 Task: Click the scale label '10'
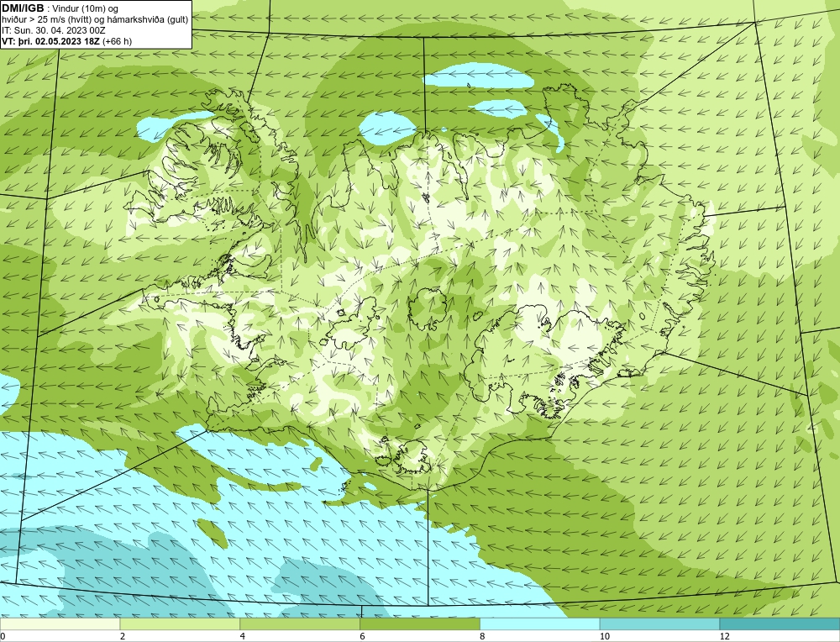click(604, 636)
